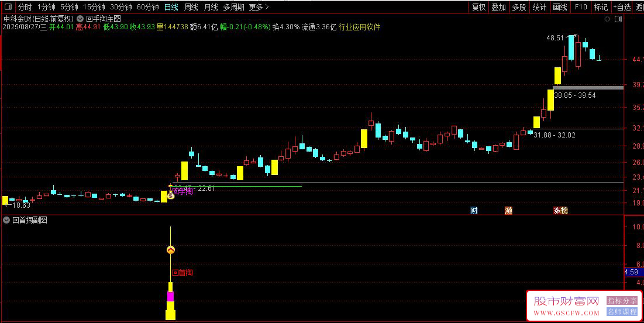Image resolution: width=644 pixels, height=323 pixels.
Task: Click the gray gap band near 39
Action: click(588, 88)
